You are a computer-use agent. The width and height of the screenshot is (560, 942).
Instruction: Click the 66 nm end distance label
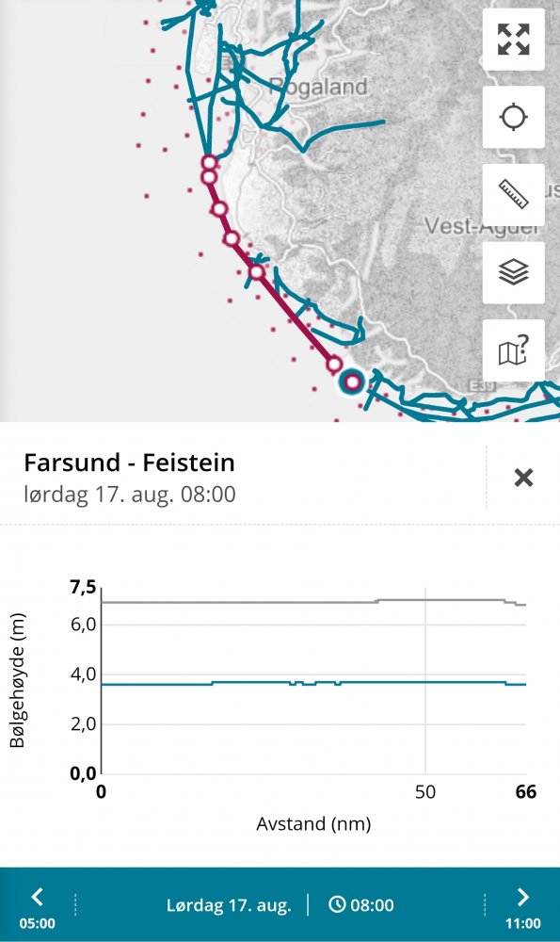point(526,792)
